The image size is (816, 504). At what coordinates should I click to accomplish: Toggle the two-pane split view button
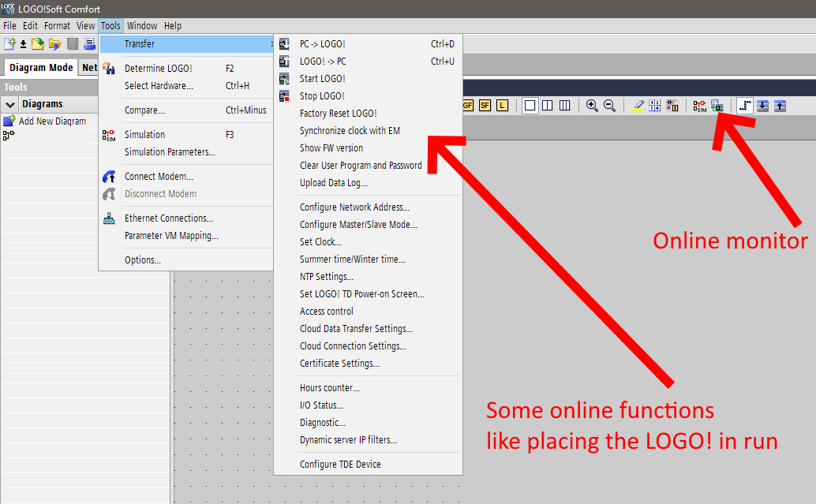(x=548, y=106)
